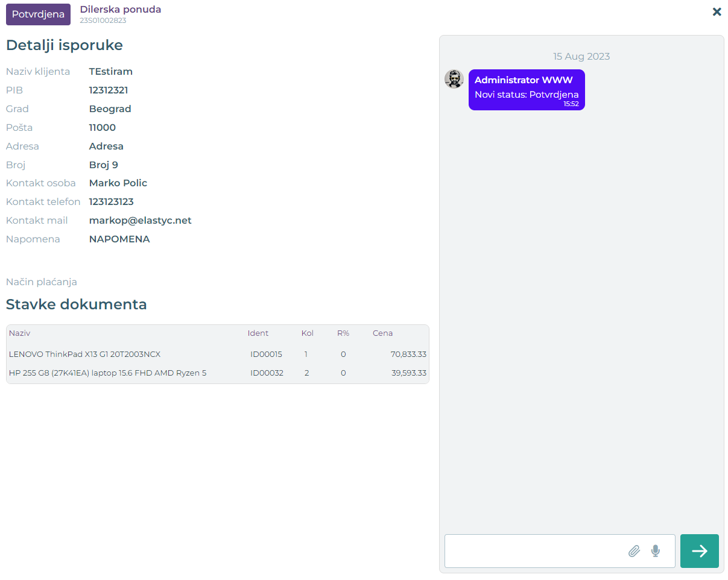
Task: Click the Kol column header
Action: (x=308, y=333)
